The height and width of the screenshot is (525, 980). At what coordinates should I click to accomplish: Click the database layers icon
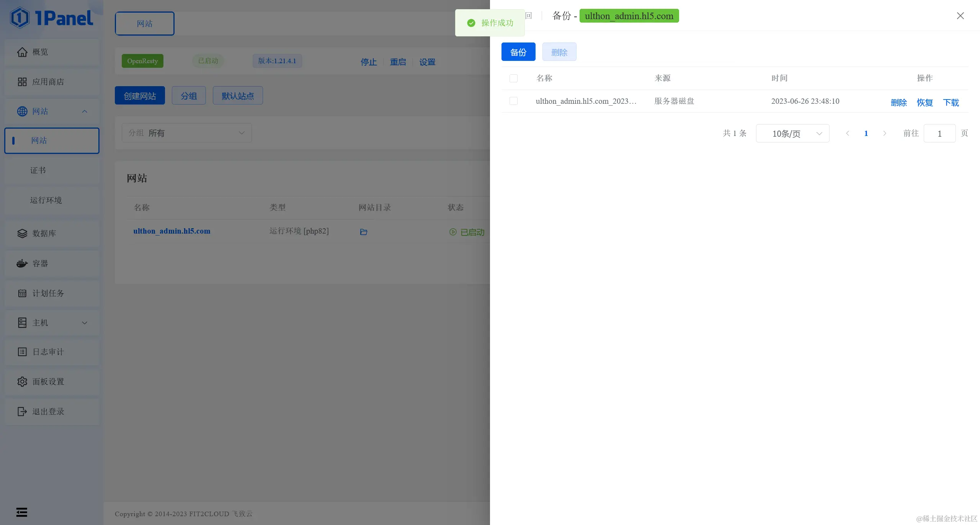coord(22,234)
